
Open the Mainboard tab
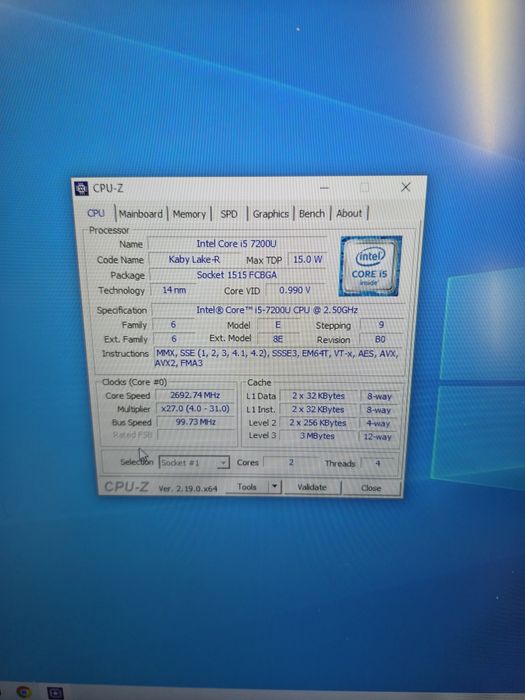(141, 214)
